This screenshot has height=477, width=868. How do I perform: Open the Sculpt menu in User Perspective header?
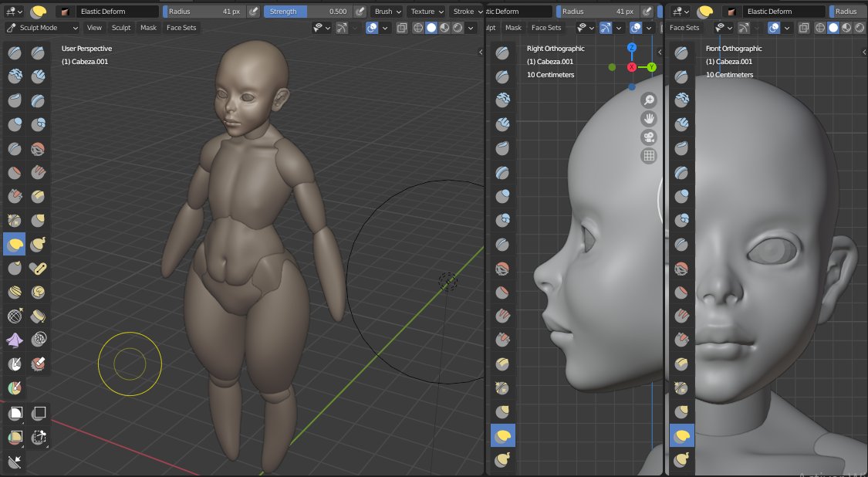coord(121,28)
